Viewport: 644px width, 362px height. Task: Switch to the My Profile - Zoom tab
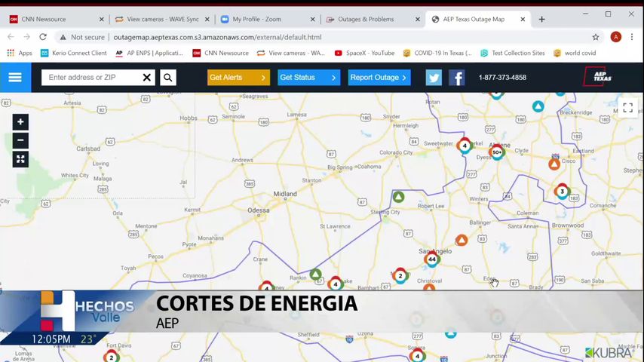click(262, 19)
